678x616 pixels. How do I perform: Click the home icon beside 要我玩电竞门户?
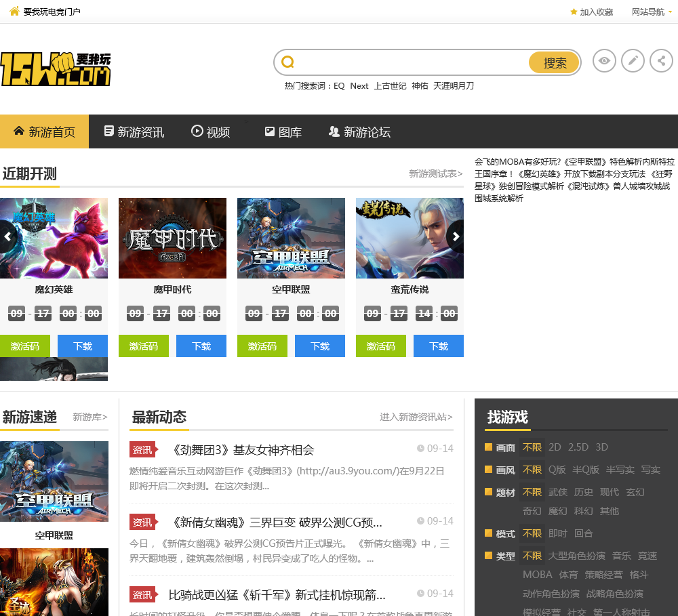point(14,12)
